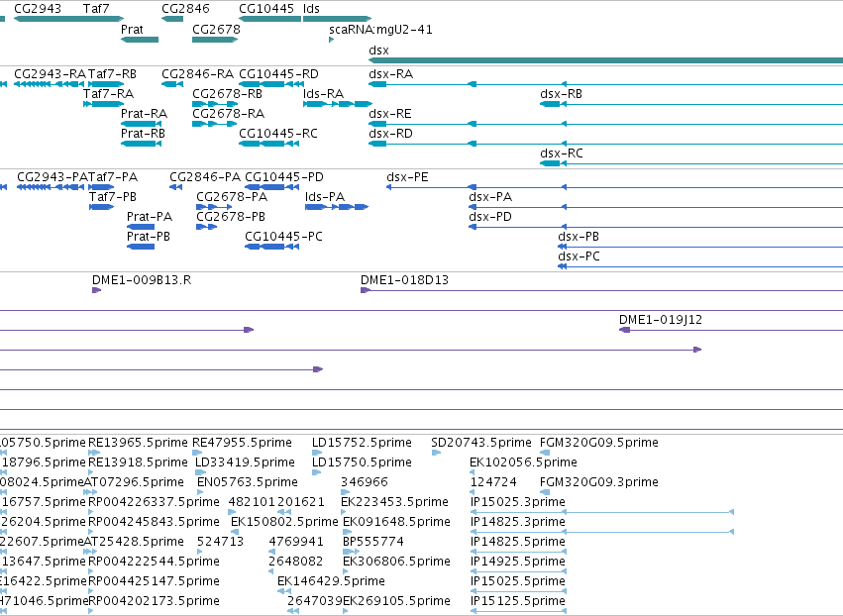
Task: Select the Taf7-PB protein feature
Action: [102, 207]
